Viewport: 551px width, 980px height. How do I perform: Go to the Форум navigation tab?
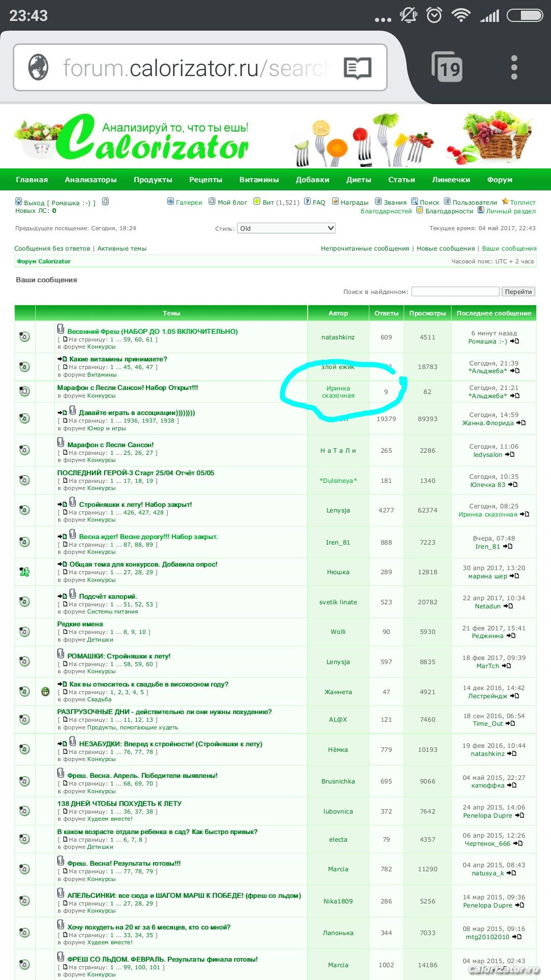pos(499,180)
